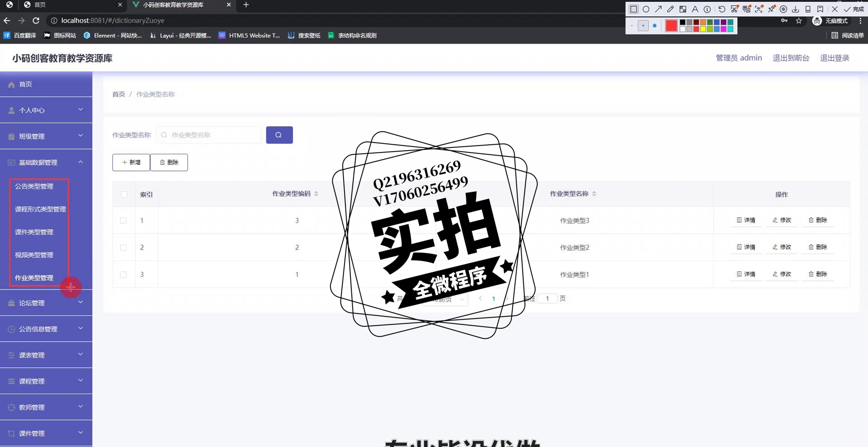Image resolution: width=868 pixels, height=447 pixels.
Task: Expand the 个人中心 sidebar menu
Action: tap(46, 110)
